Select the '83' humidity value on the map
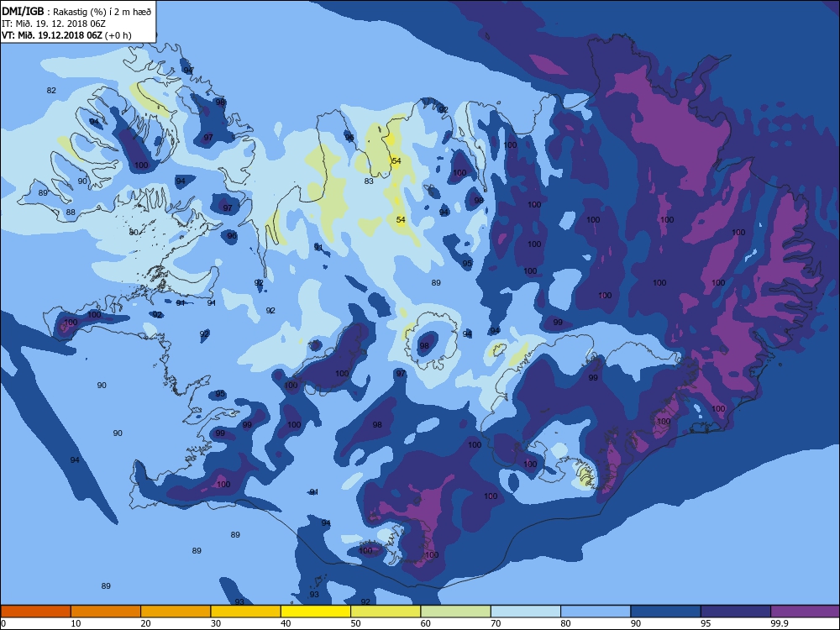The image size is (840, 630). click(369, 181)
